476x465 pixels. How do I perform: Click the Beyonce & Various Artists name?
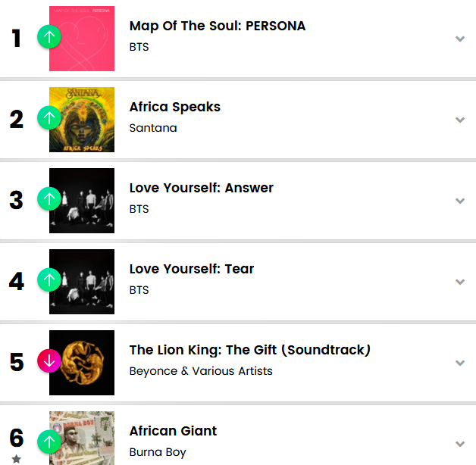click(x=201, y=371)
